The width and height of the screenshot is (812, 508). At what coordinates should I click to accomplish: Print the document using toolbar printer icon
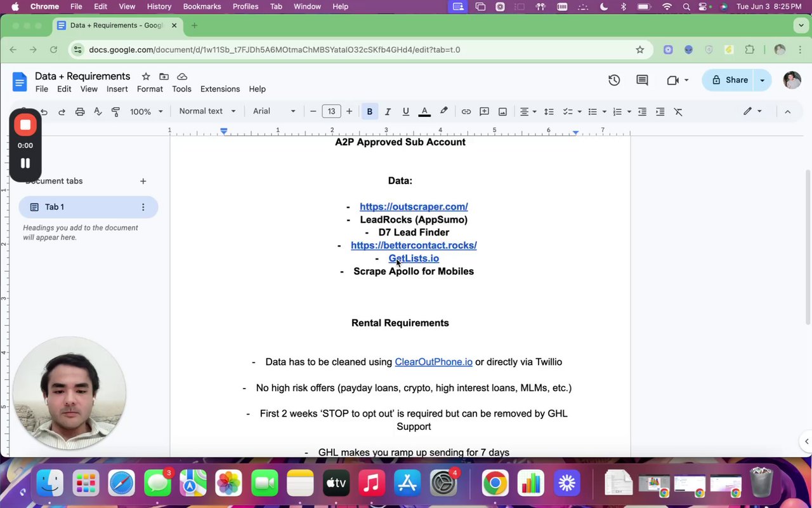[x=80, y=112]
